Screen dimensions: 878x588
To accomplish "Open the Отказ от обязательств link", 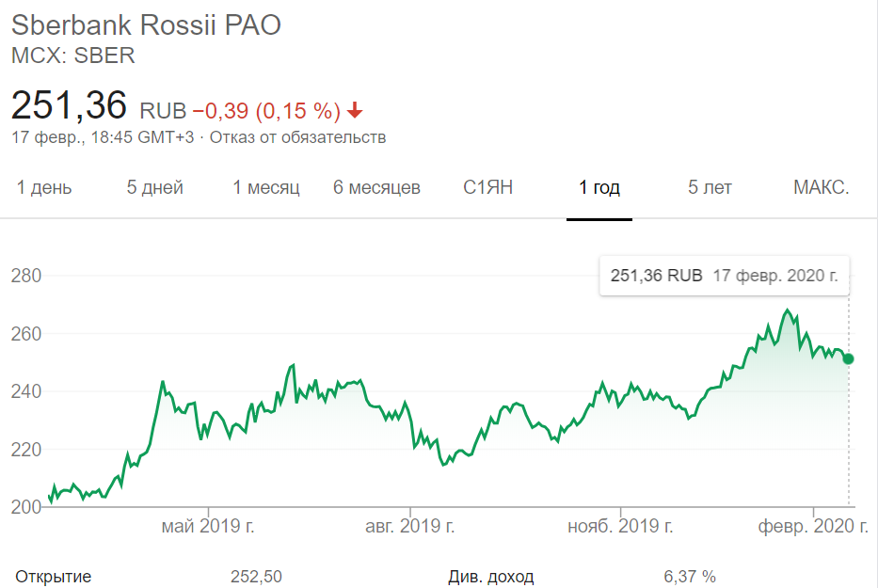I will coord(297,137).
